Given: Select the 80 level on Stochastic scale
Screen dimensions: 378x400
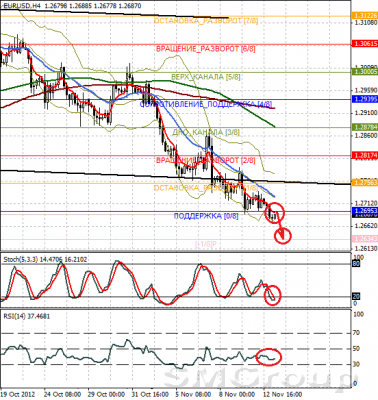Looking at the screenshot, I should coord(356,264).
